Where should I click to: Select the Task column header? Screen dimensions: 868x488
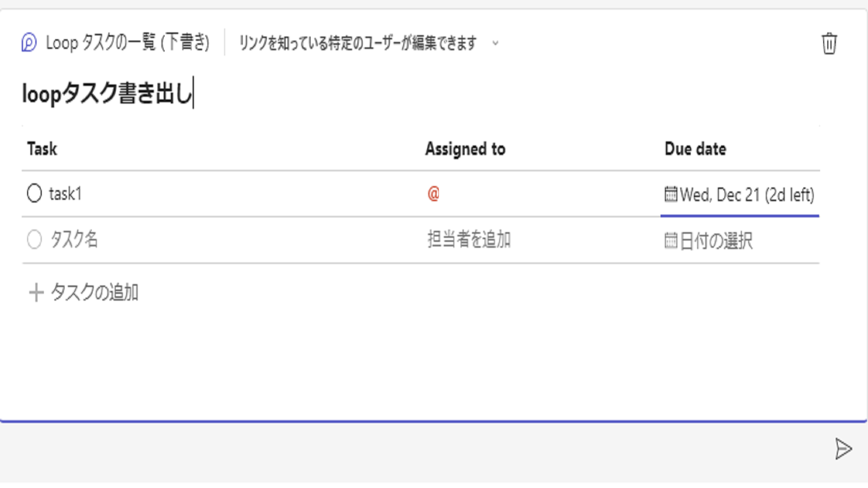42,148
